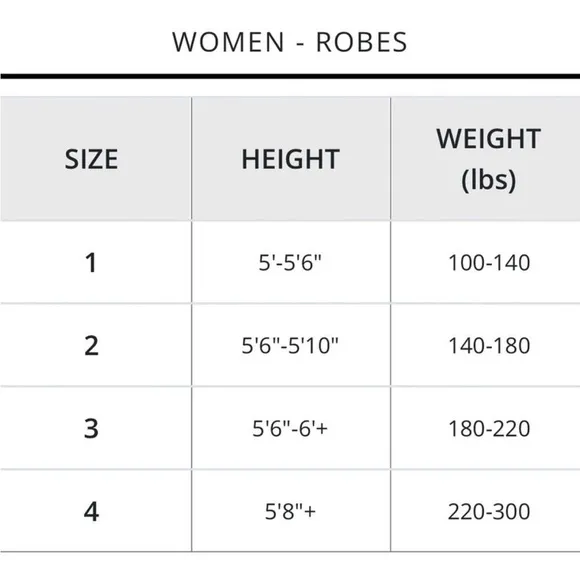Click the (lbs) unit label
The width and height of the screenshot is (580, 580).
coord(488,180)
